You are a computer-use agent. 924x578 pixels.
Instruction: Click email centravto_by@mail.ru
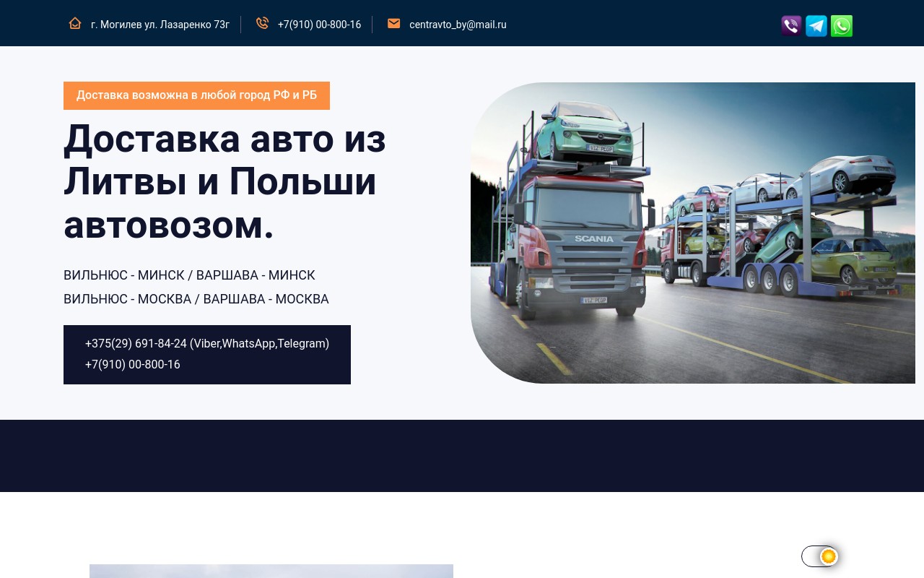coord(458,25)
